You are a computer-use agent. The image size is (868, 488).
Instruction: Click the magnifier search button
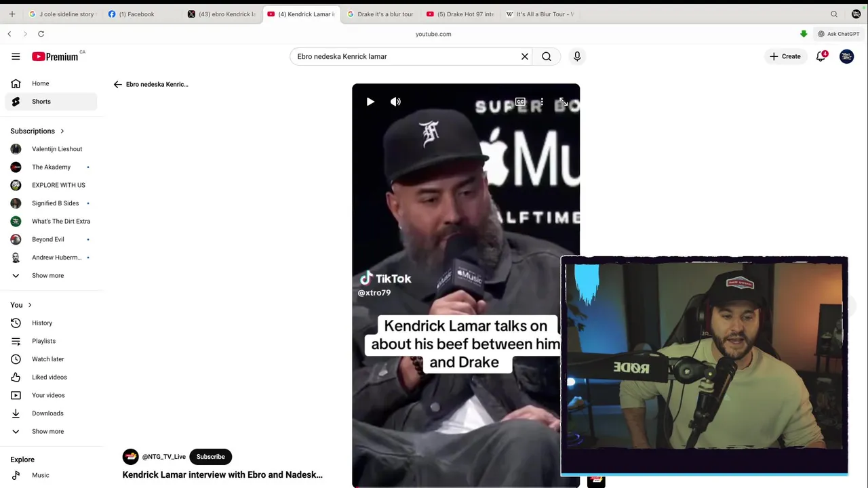[x=547, y=56]
